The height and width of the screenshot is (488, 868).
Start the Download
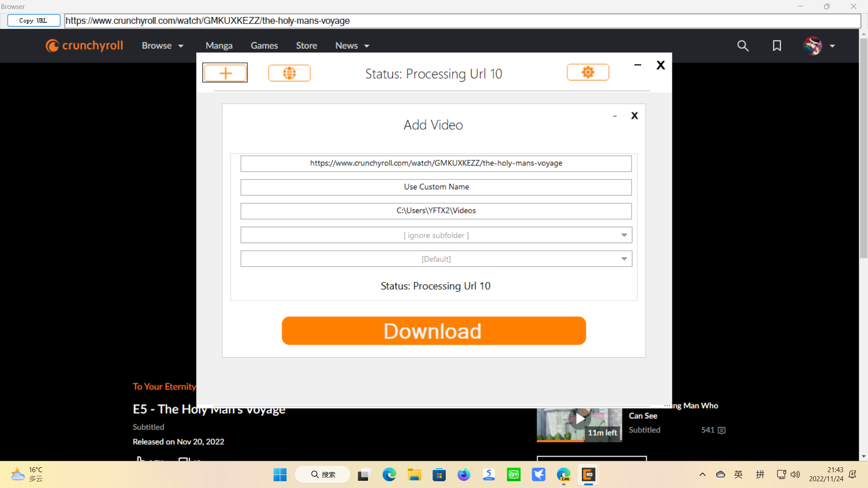click(433, 331)
